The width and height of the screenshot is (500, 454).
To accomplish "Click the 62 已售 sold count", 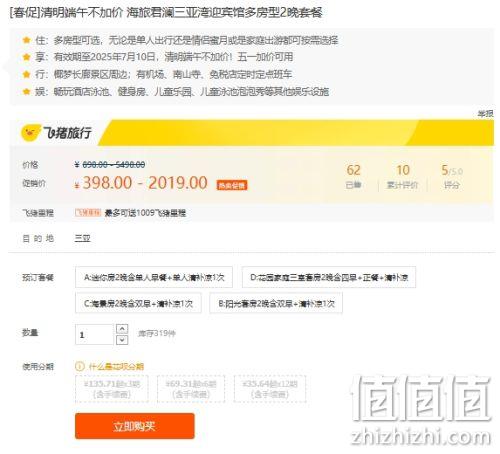I will coord(353,177).
